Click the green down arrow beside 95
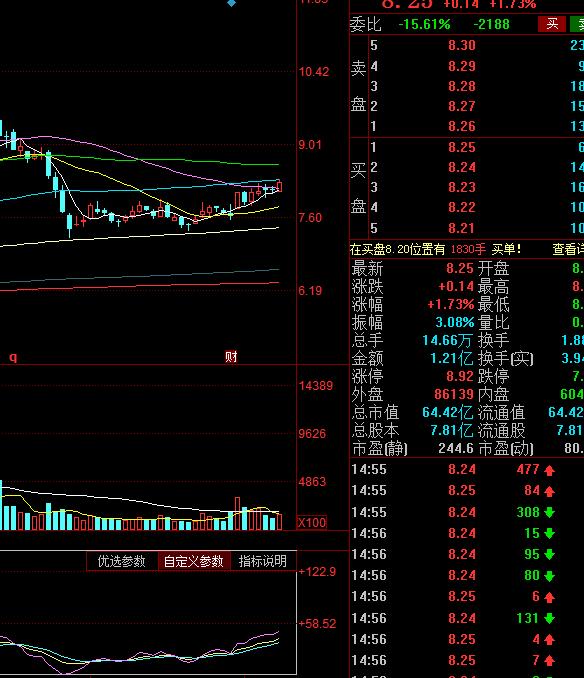 (x=549, y=555)
